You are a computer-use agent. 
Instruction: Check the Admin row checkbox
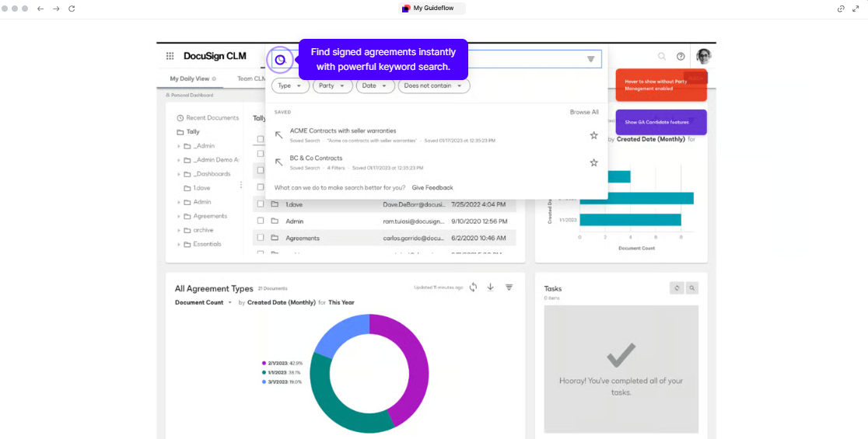click(261, 221)
